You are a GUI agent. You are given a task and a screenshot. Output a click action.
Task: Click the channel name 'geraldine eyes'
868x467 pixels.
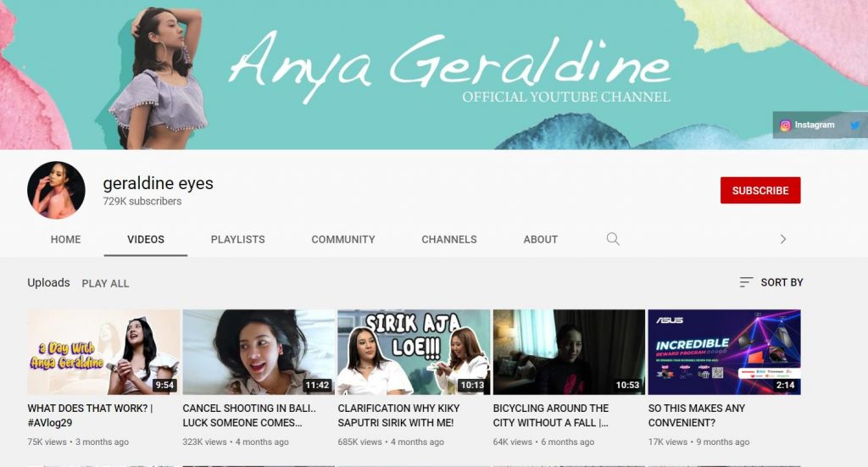(x=159, y=183)
